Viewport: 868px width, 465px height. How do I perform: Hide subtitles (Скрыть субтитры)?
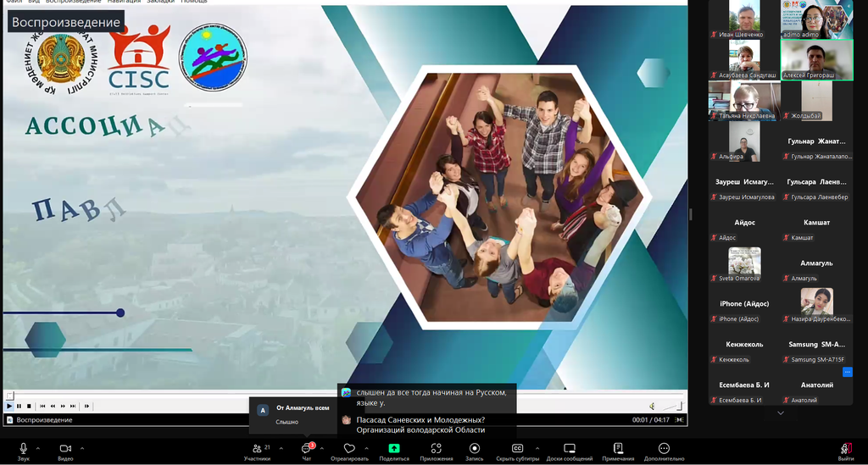(x=517, y=451)
